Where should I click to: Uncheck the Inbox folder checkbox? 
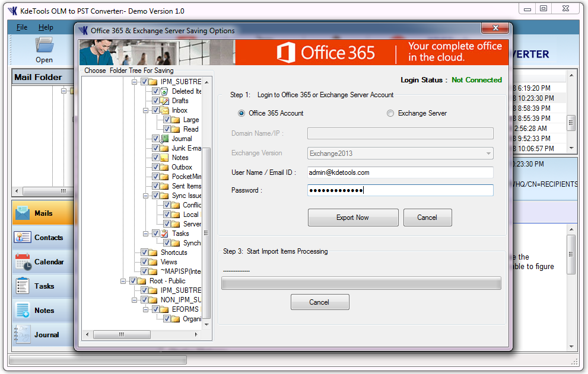pyautogui.click(x=155, y=110)
